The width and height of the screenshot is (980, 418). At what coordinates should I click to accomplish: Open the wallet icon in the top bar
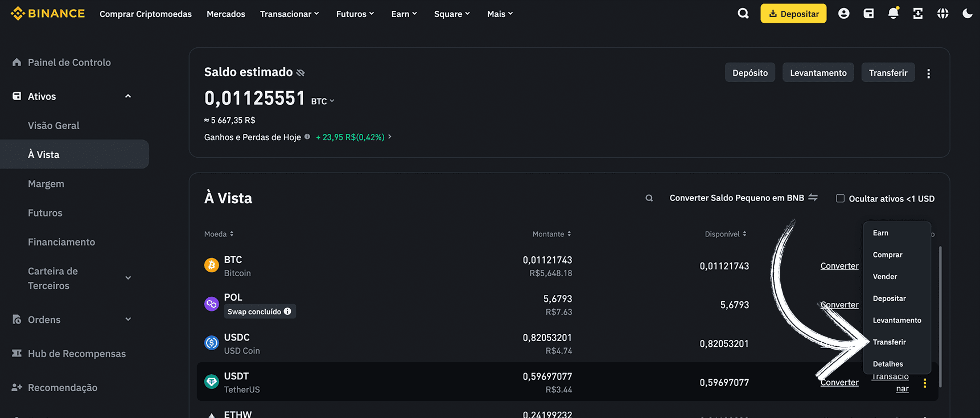point(868,14)
